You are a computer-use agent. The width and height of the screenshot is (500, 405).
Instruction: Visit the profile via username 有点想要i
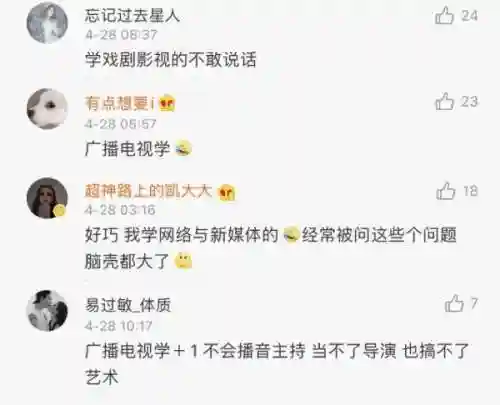coord(120,103)
